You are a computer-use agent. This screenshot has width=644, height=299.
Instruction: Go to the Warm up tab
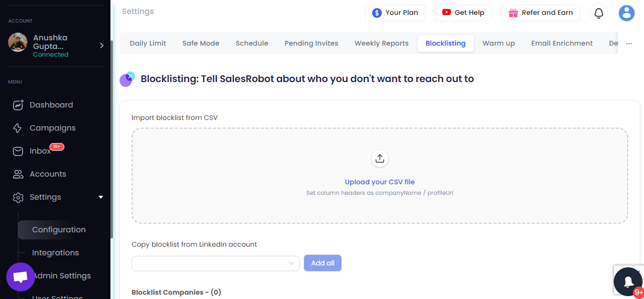(x=498, y=43)
